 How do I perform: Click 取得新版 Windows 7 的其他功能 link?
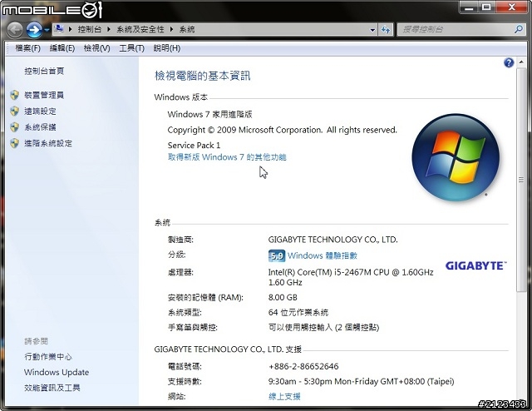pyautogui.click(x=227, y=157)
